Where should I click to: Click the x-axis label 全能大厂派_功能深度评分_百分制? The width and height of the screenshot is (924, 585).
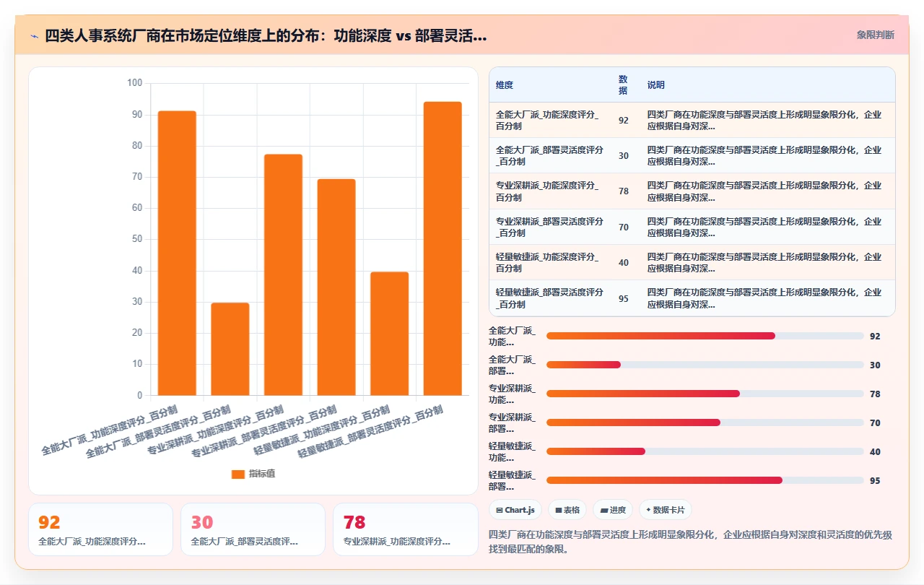(x=109, y=431)
